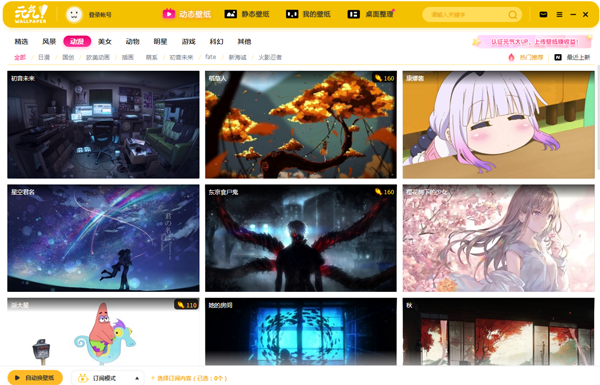Click the 元气 Wallpaper logo
The height and width of the screenshot is (385, 600).
31,14
